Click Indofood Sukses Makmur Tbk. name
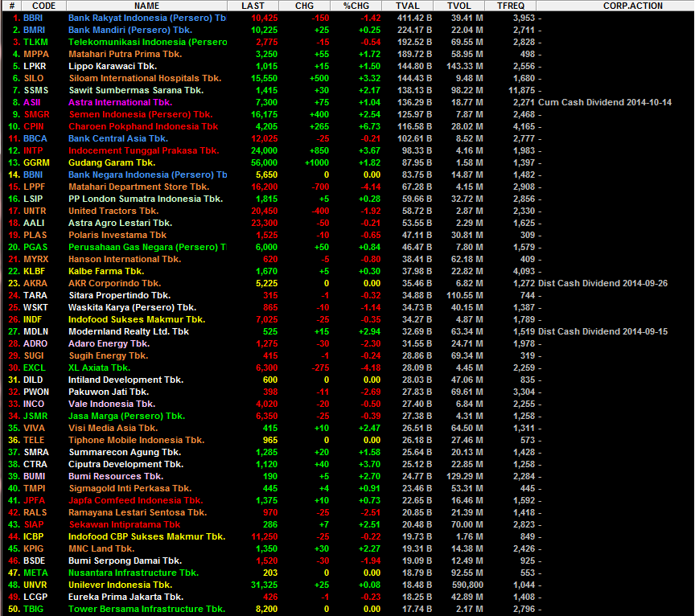The height and width of the screenshot is (616, 695). click(137, 319)
